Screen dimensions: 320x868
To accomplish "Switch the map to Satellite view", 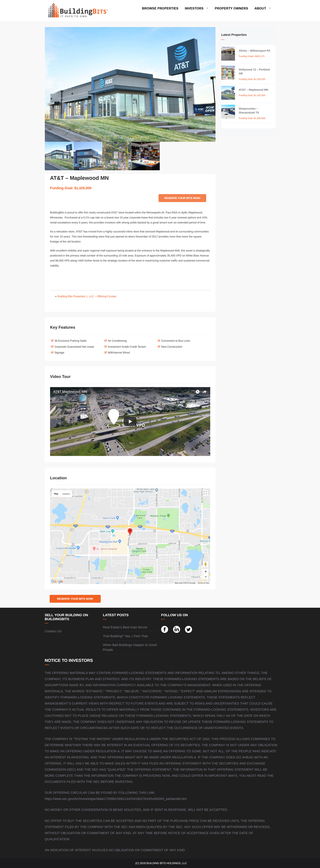I will [x=66, y=494].
